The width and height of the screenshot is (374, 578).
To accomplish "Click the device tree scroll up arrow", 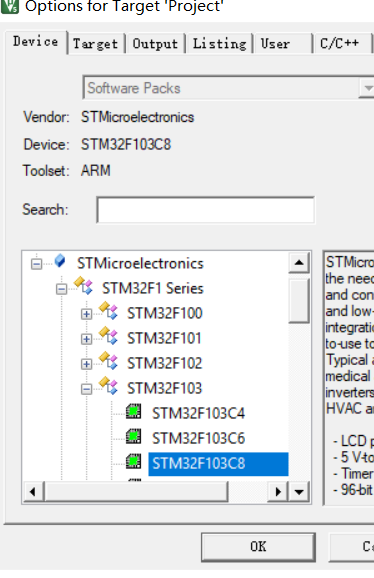I will pos(299,262).
